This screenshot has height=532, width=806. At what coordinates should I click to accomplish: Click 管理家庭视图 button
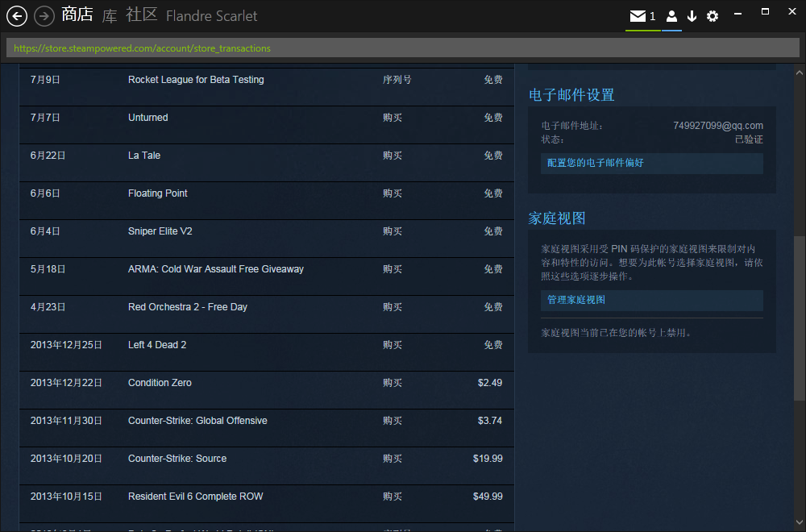tap(652, 300)
